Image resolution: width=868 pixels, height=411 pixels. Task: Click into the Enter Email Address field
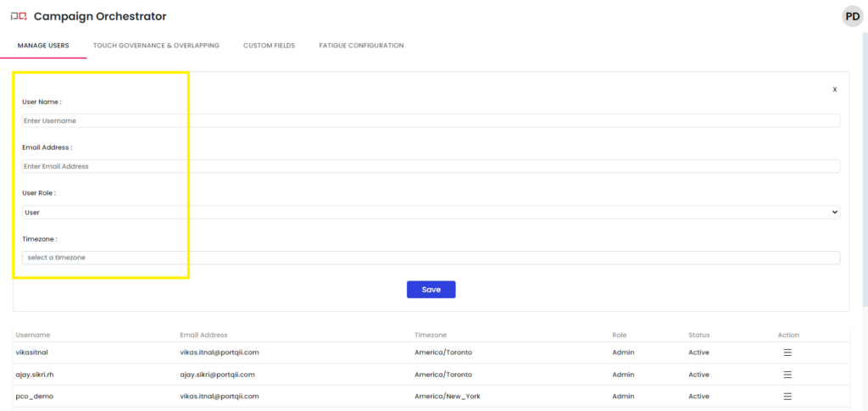pos(431,166)
